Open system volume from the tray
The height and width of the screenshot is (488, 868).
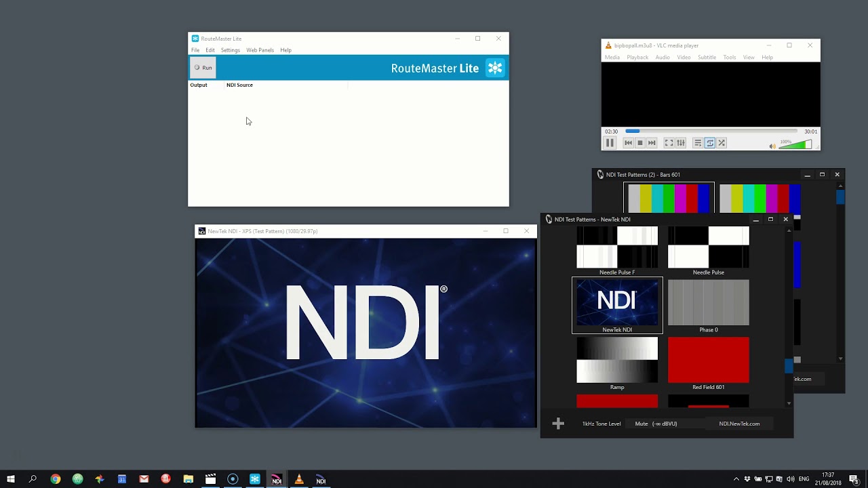790,479
